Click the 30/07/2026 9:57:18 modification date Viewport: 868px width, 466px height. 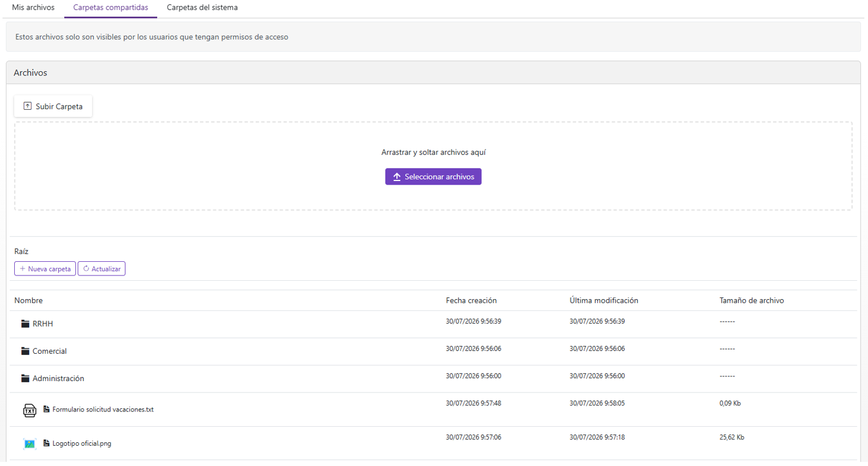[x=597, y=438]
